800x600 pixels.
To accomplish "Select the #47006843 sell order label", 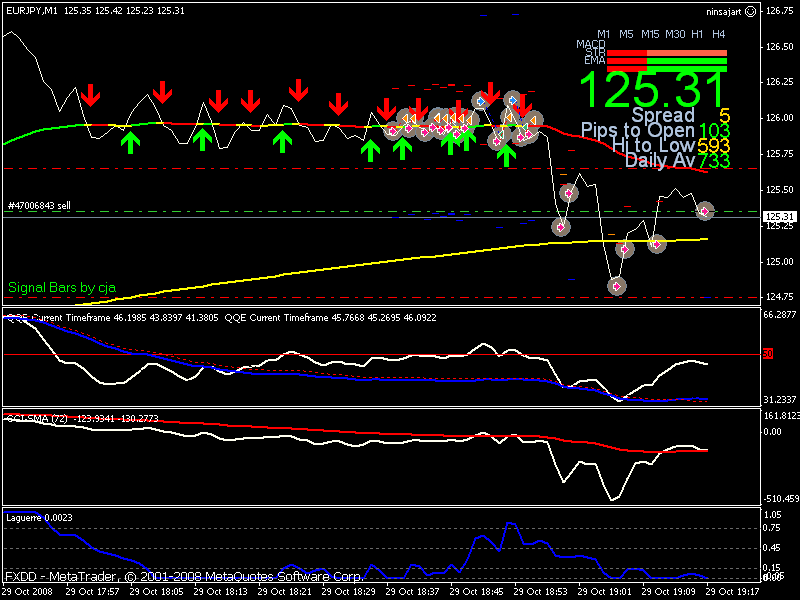I will point(39,205).
